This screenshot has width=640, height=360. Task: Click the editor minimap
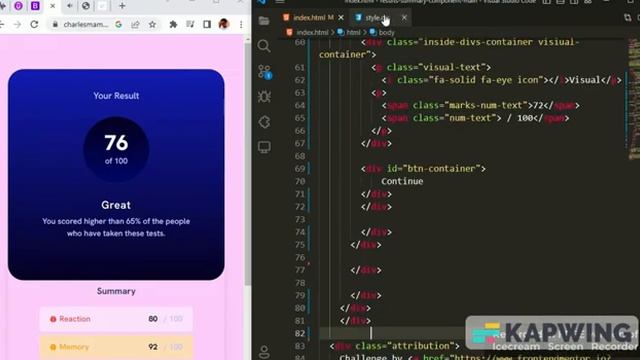tap(634, 98)
